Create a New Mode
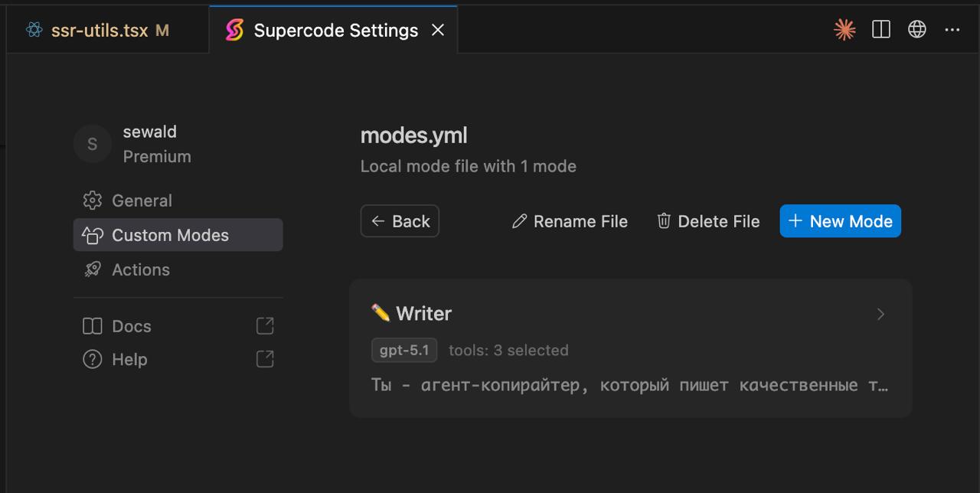The image size is (980, 493). [840, 221]
